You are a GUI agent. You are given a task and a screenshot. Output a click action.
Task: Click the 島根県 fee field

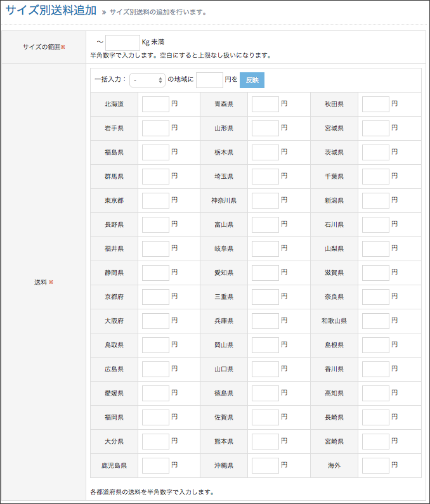coord(375,346)
